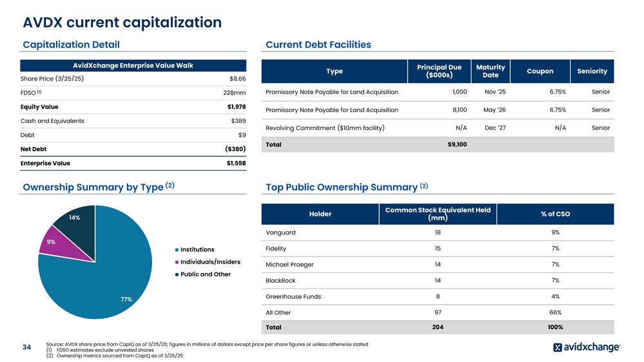
Task: Click the Public and Other legend label
Action: click(x=206, y=274)
